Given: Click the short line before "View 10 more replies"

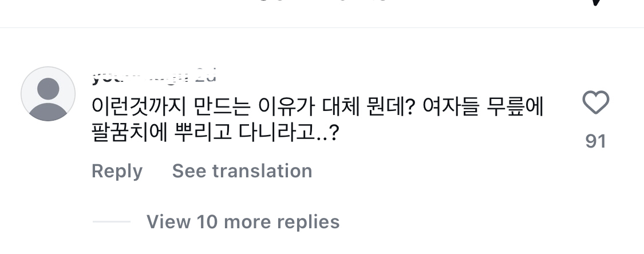Looking at the screenshot, I should coord(111,221).
